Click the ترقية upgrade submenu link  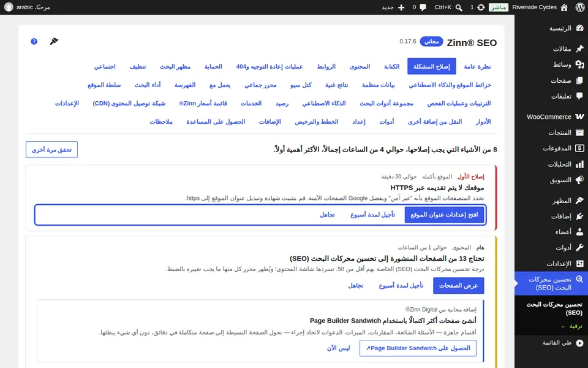pos(572,326)
